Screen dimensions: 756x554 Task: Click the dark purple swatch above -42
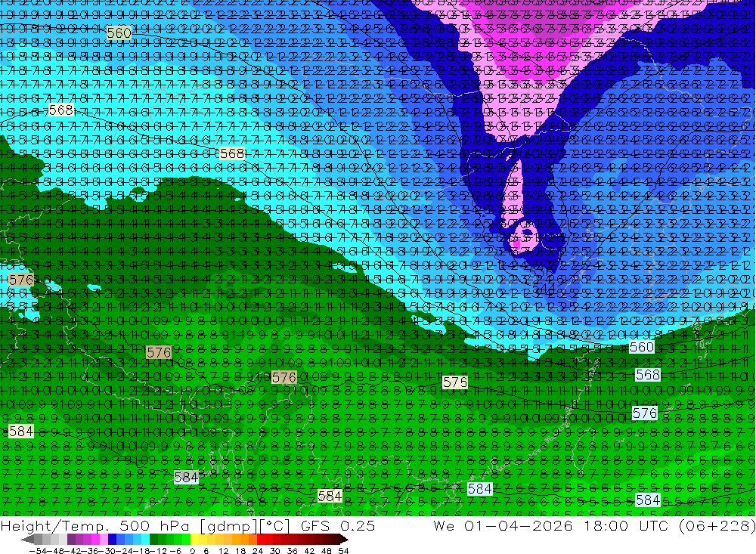point(70,539)
